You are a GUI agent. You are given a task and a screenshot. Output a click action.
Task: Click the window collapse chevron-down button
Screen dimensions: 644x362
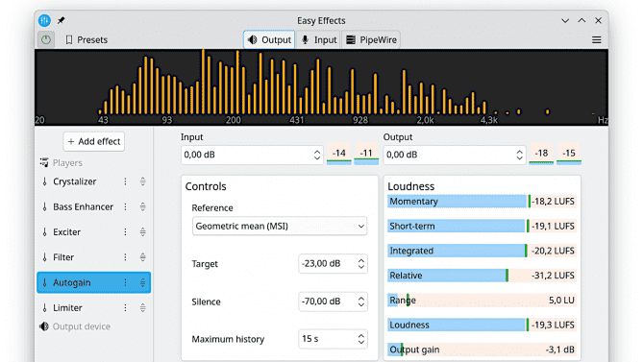tap(565, 20)
